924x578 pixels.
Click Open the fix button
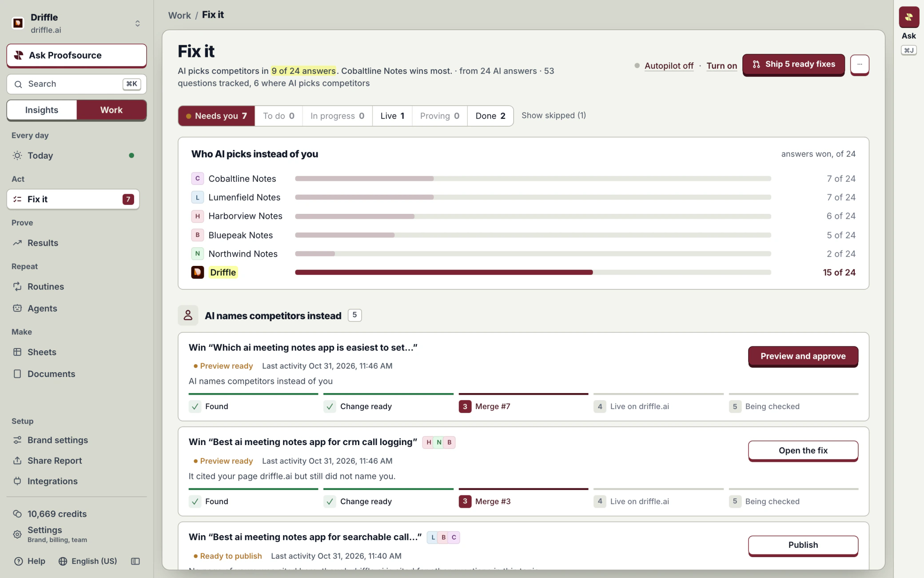pyautogui.click(x=803, y=451)
